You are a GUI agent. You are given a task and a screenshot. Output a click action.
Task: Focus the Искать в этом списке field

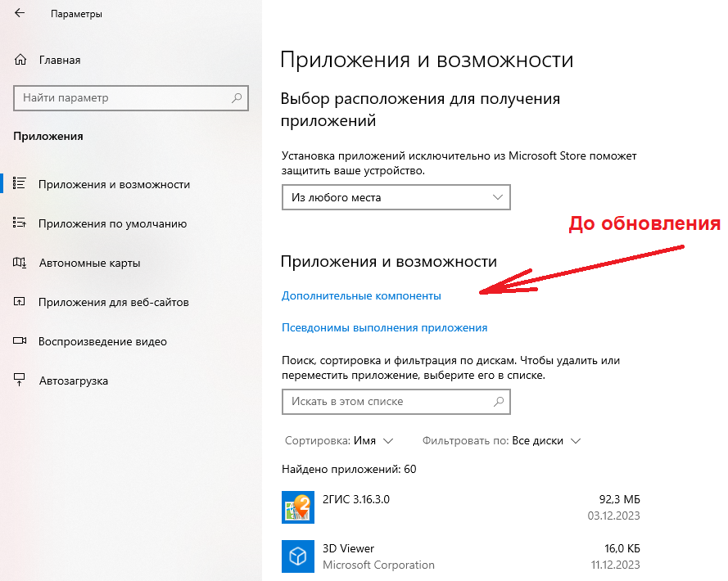click(396, 402)
